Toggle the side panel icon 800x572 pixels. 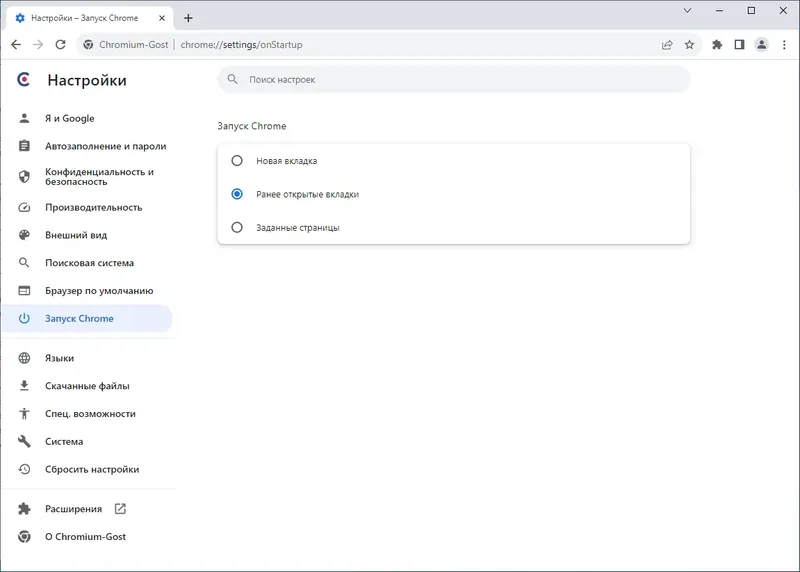click(x=739, y=44)
